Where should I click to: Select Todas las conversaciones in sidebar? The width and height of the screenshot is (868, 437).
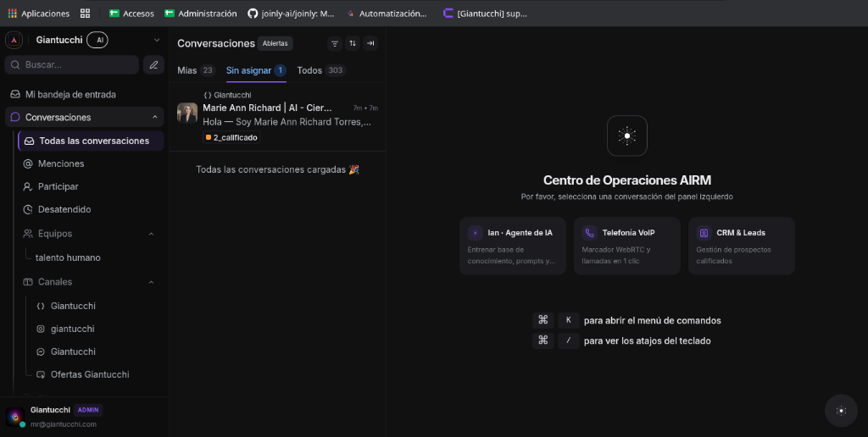[x=92, y=141]
